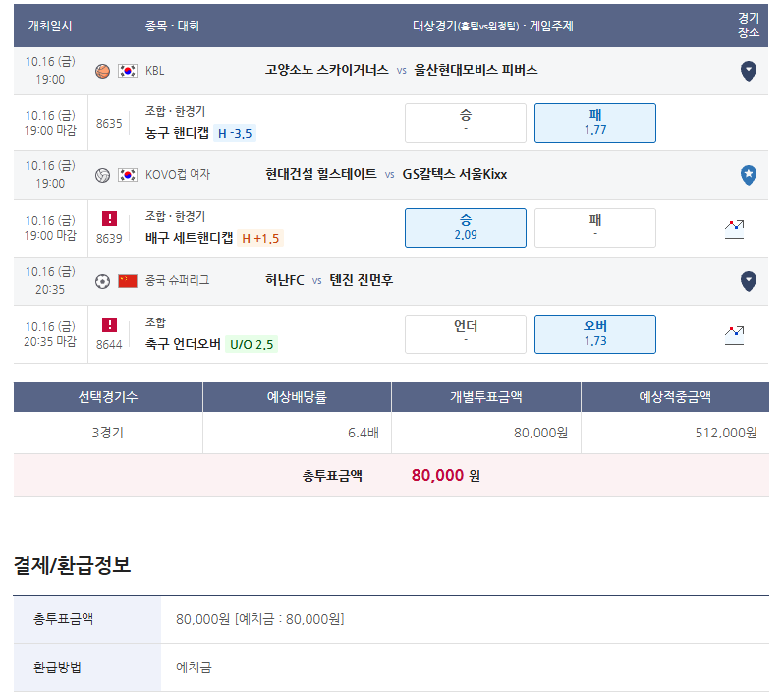Click the 환급방법 row label
This screenshot has width=784, height=697.
[57, 668]
